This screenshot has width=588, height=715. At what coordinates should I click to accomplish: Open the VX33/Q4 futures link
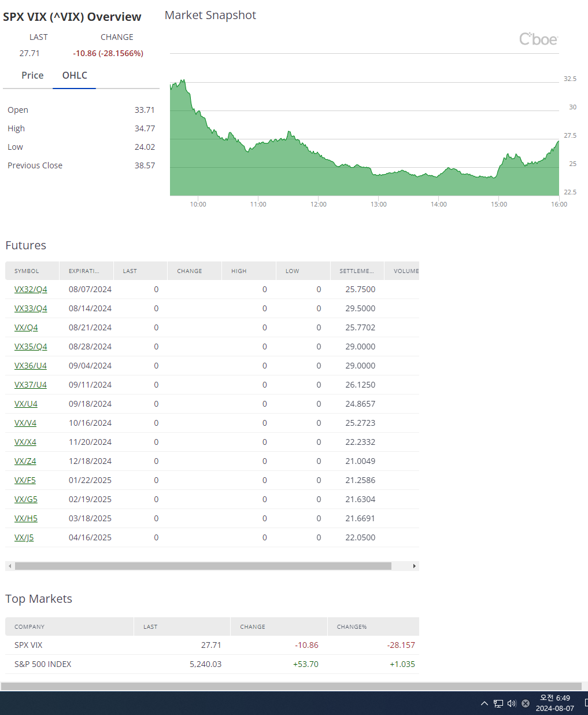(x=31, y=308)
